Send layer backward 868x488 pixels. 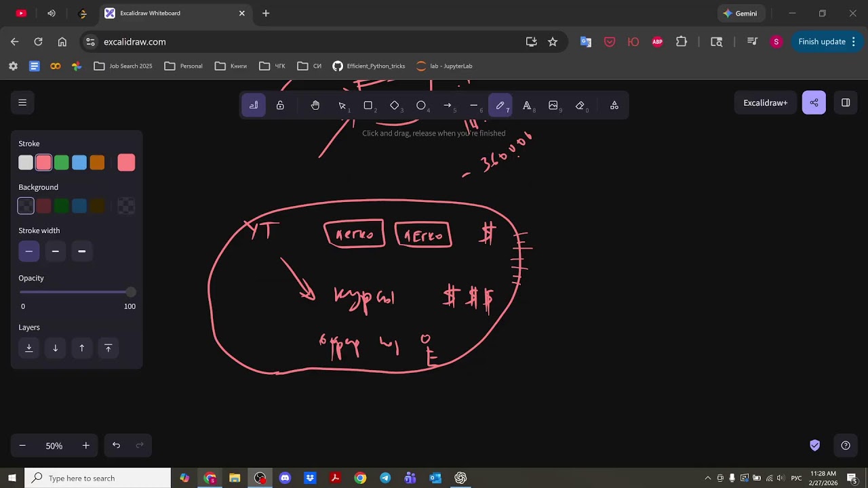tap(56, 348)
